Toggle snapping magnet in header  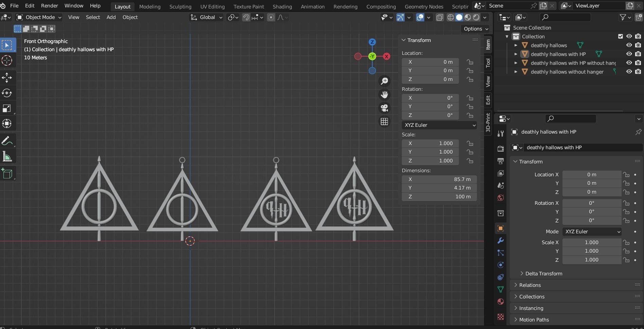(246, 17)
